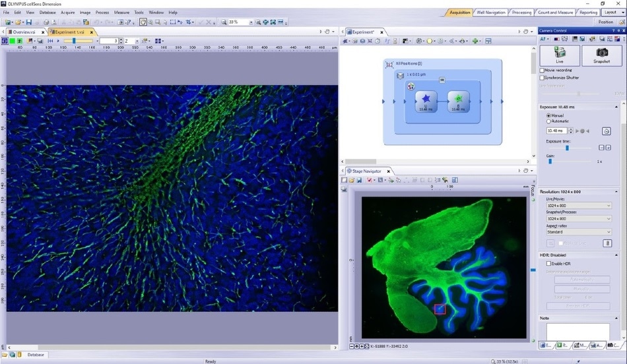The width and height of the screenshot is (627, 364).
Task: Enable Movie recording checkbox
Action: [x=543, y=70]
